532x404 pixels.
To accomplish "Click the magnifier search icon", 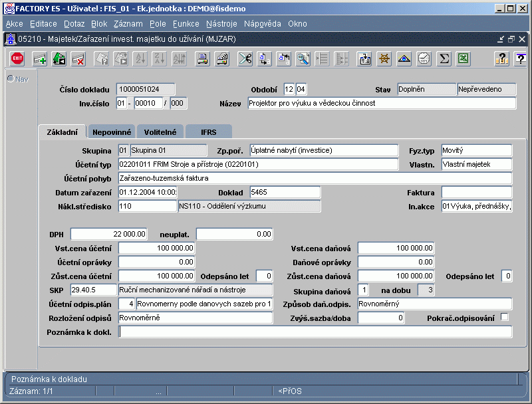I will 303,58.
